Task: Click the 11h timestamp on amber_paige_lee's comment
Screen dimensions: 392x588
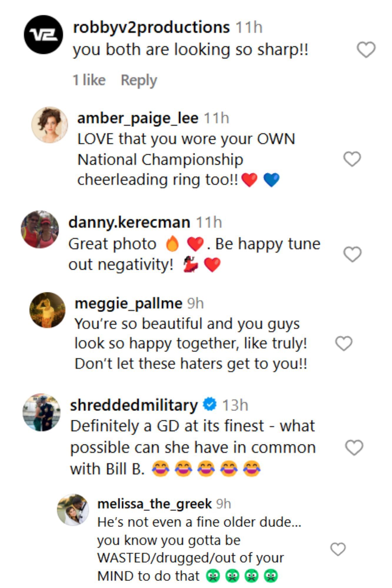Action: click(217, 119)
